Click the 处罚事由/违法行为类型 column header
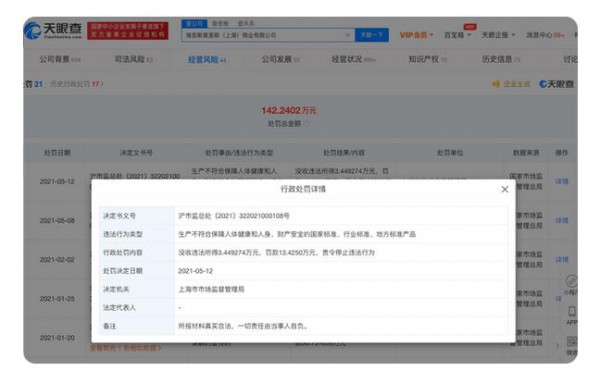 239,153
